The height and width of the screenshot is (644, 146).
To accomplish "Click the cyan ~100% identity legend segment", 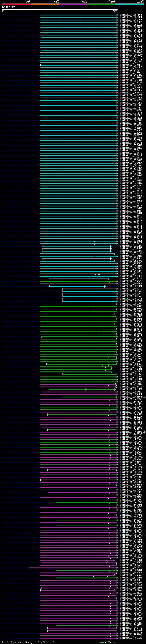I will coord(130,4).
